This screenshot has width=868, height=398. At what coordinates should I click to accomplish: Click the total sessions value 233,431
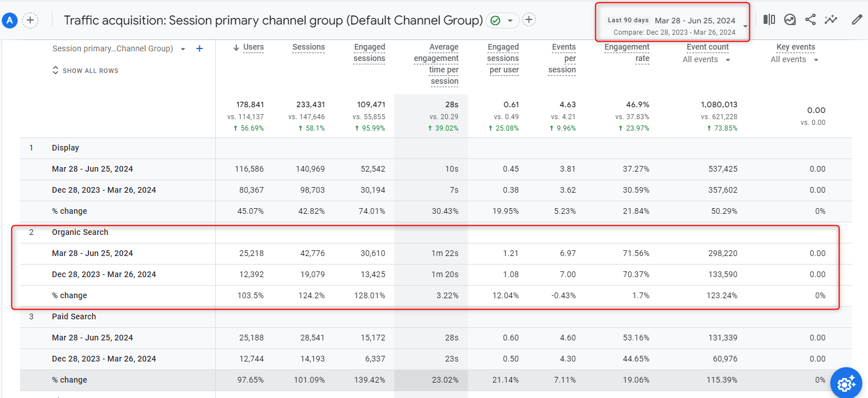pos(310,105)
